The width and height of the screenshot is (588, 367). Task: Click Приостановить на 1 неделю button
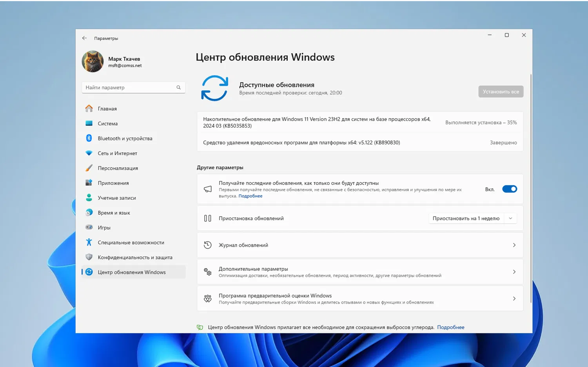466,219
